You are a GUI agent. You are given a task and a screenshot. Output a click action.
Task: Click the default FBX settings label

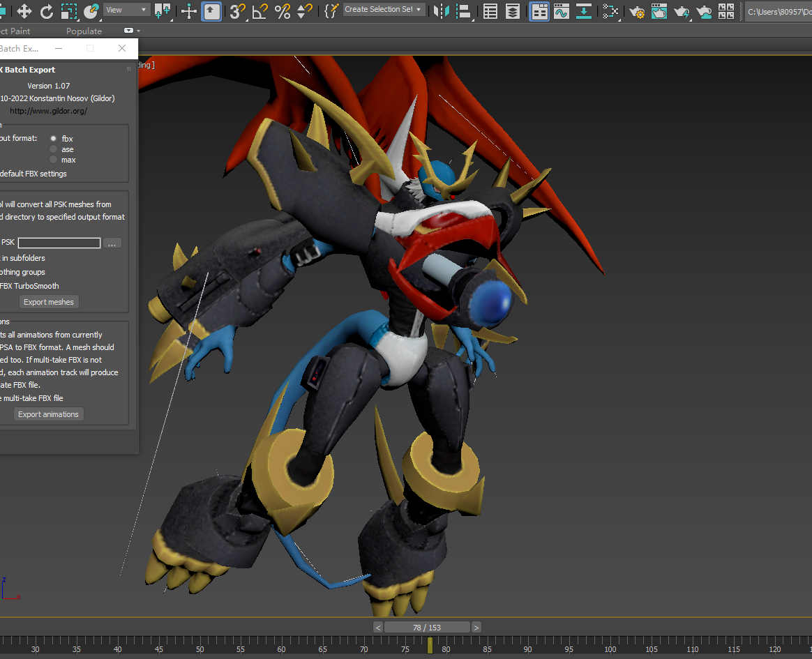point(33,174)
